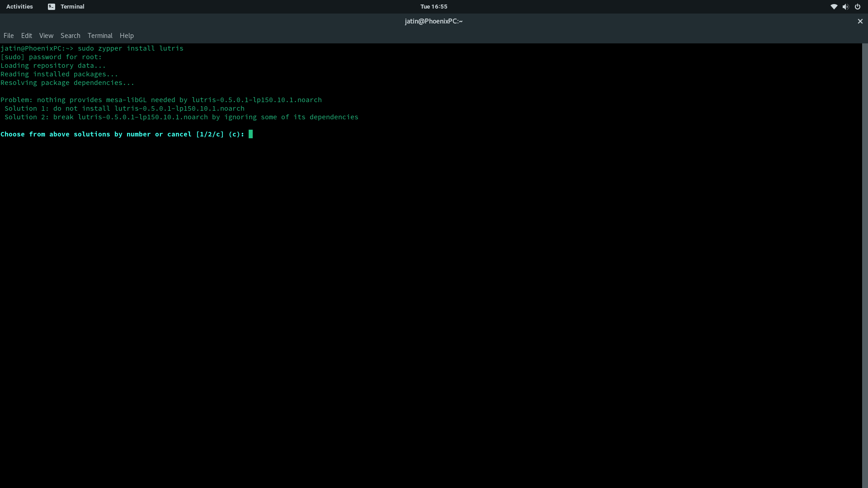Open the Help menu
868x488 pixels.
(127, 36)
